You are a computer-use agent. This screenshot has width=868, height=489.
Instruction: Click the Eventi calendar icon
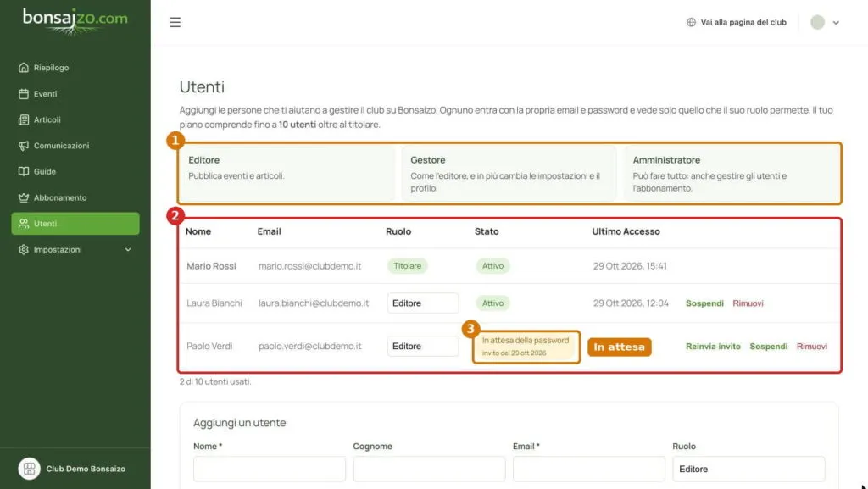(x=23, y=94)
